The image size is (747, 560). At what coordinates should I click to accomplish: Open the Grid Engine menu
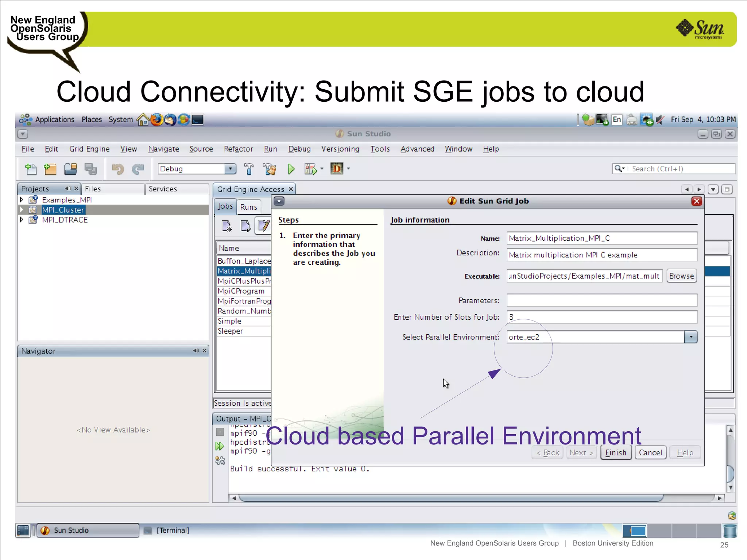[x=90, y=149]
